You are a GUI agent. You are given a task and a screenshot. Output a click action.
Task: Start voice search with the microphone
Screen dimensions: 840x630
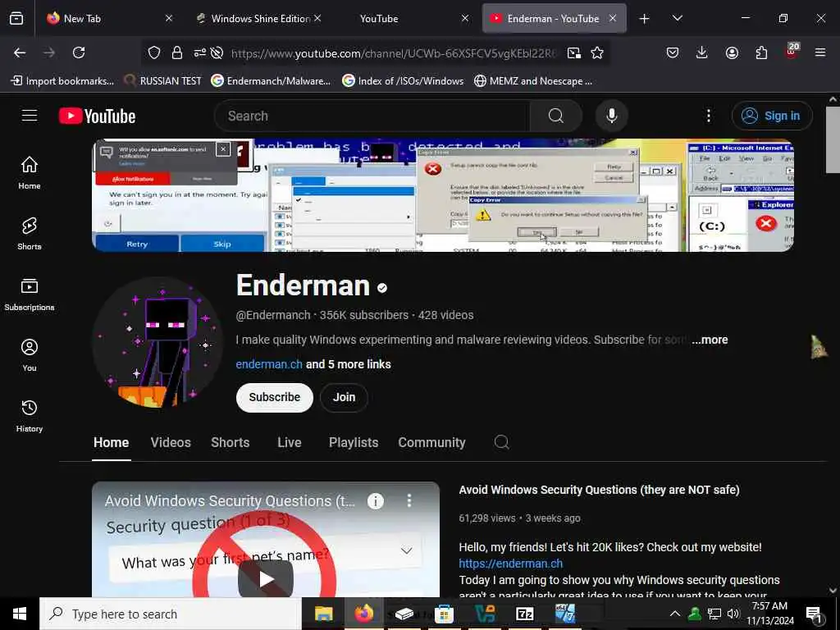point(611,116)
